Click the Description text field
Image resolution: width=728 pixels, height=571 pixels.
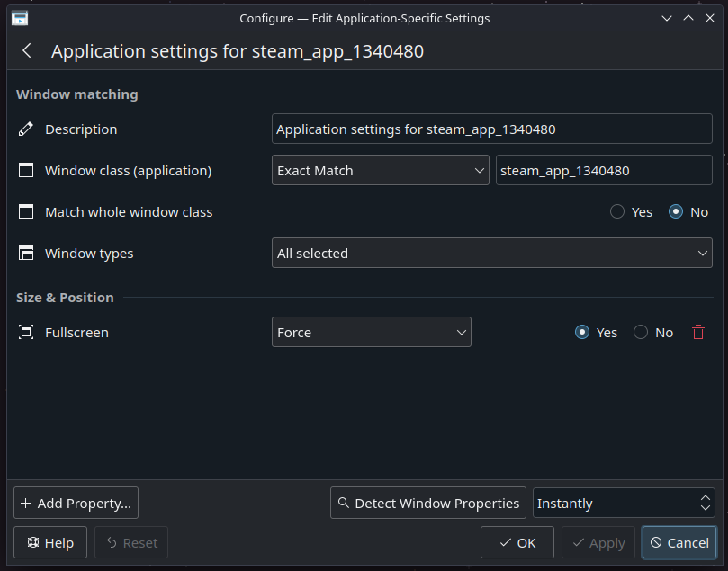[491, 129]
